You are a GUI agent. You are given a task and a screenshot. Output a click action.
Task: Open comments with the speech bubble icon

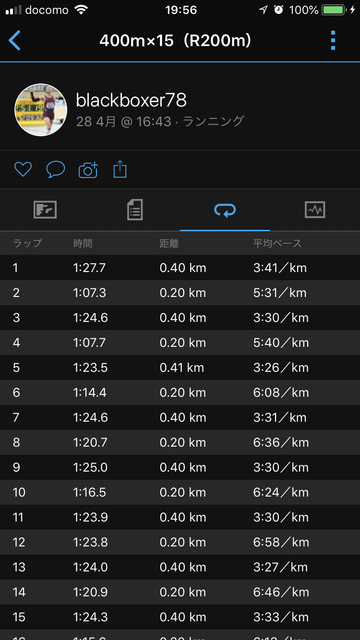[x=56, y=169]
